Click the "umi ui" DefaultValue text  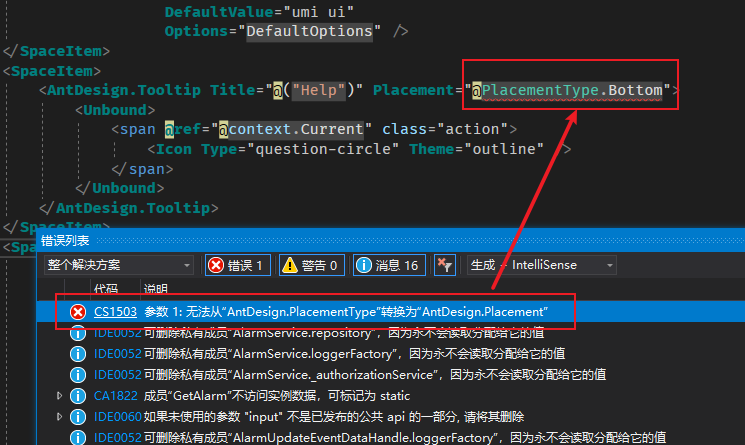[318, 11]
